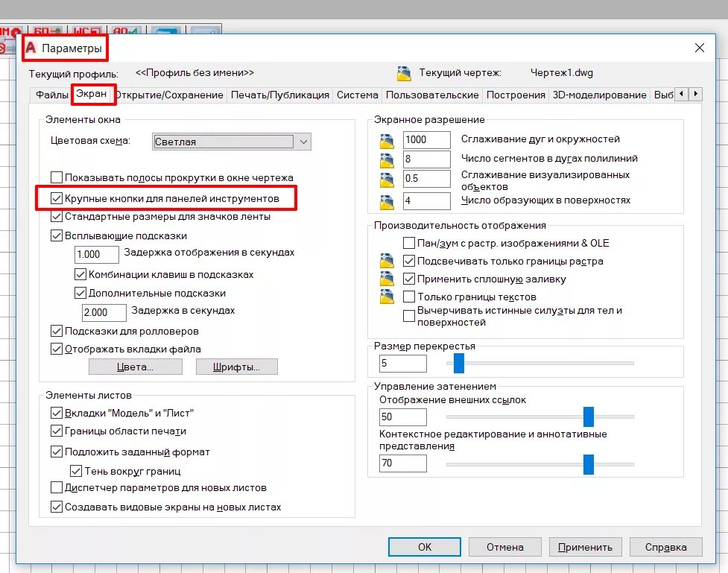Click the drawing icon beside Число образующих в поверхностях
Screen dimensions: 728x573
pos(387,201)
